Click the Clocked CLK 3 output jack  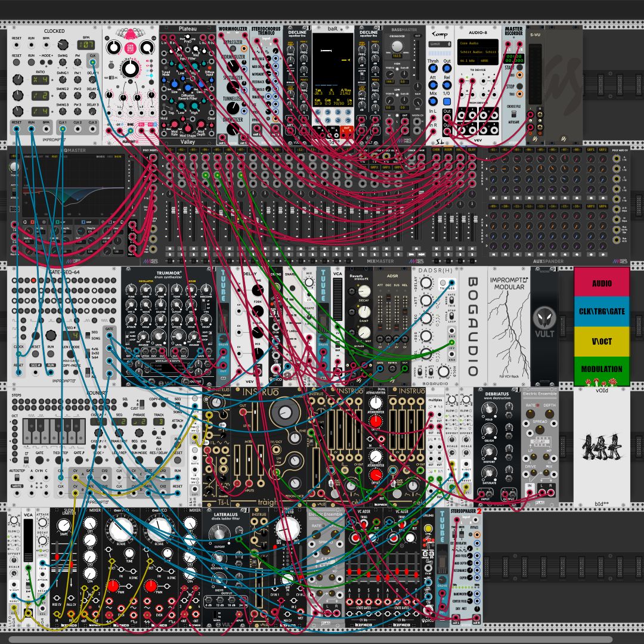pyautogui.click(x=92, y=129)
